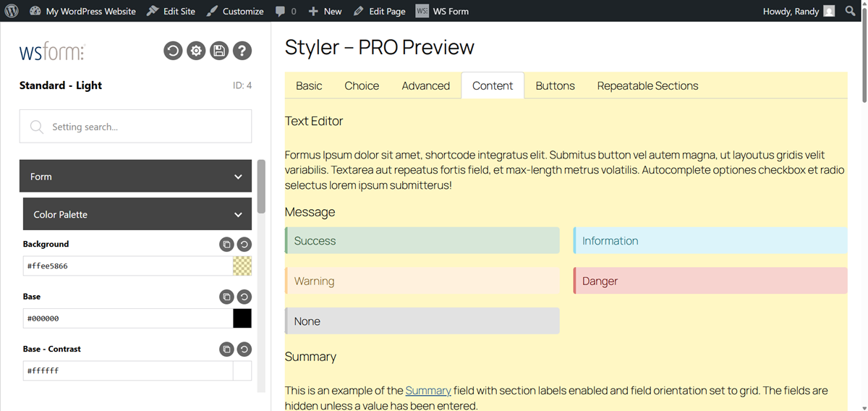The width and height of the screenshot is (868, 411).
Task: Open the Background color swatch picker
Action: pyautogui.click(x=242, y=266)
